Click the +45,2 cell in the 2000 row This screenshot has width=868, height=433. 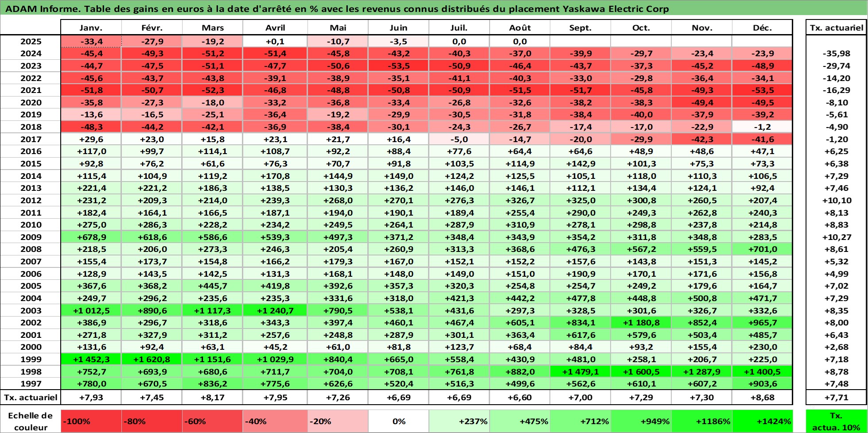click(x=275, y=347)
